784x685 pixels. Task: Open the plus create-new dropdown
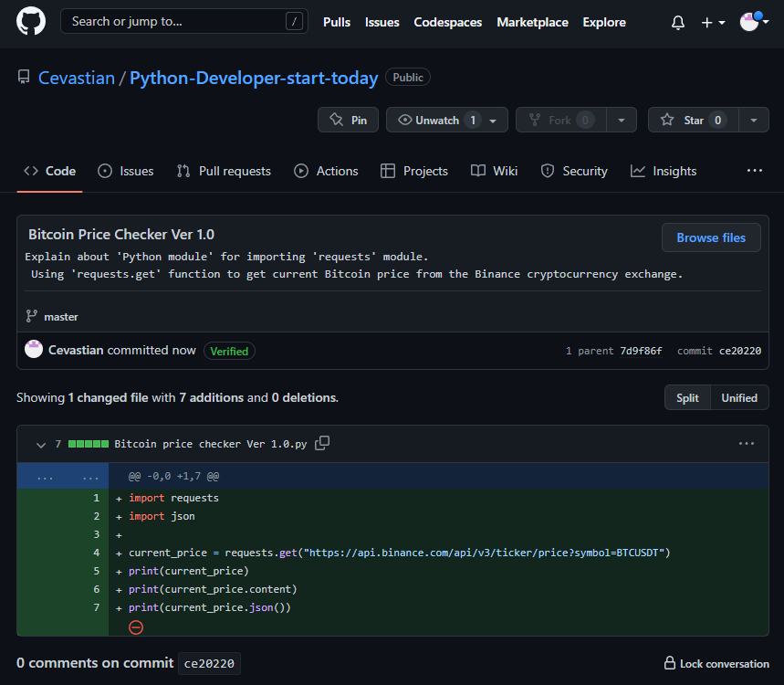(x=713, y=23)
